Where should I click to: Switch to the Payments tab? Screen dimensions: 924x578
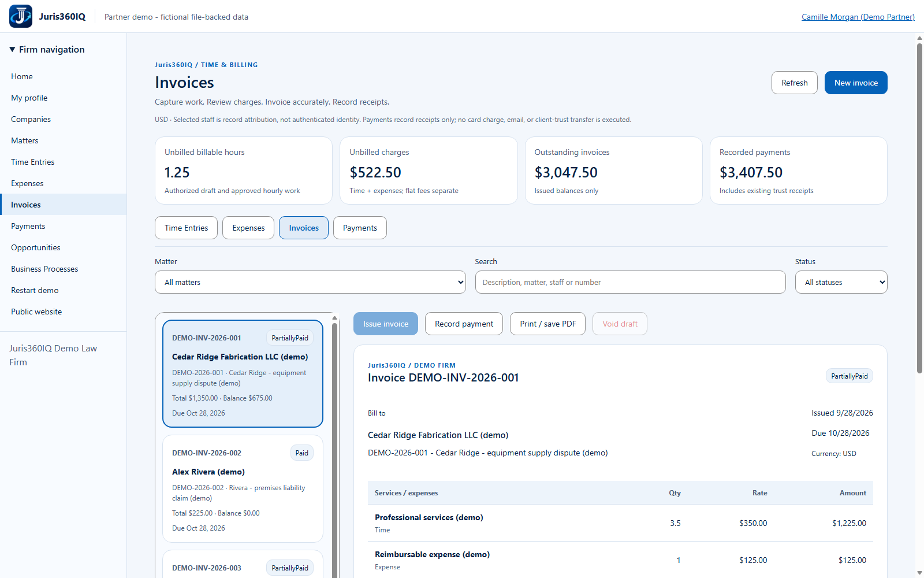coord(360,228)
